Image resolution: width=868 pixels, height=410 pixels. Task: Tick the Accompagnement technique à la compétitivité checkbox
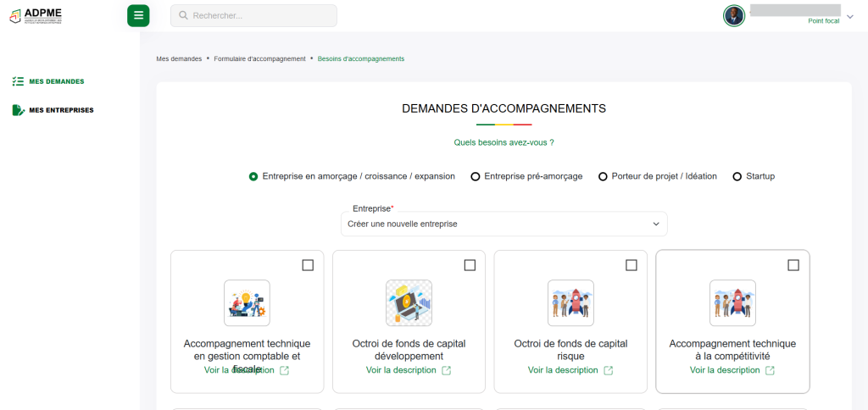793,265
